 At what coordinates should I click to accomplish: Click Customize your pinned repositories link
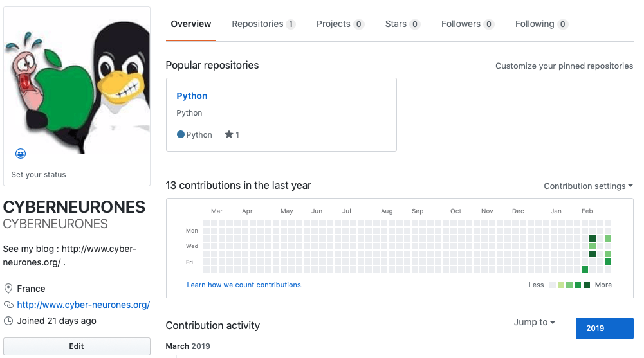click(564, 66)
